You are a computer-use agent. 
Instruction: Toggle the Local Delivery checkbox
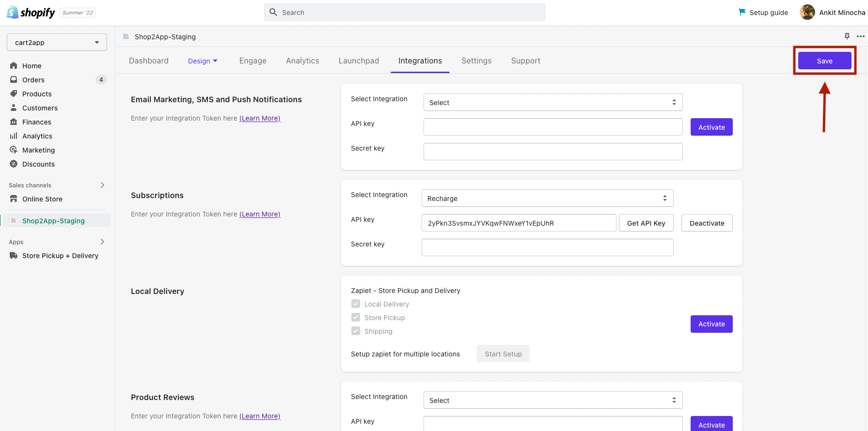[x=356, y=304]
